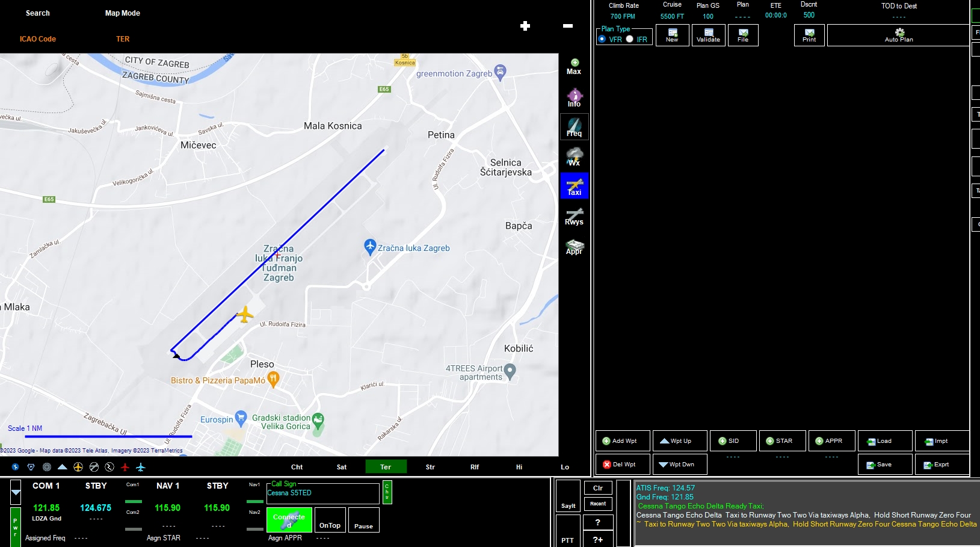980x547 pixels.
Task: Toggle the OnTop window option
Action: pyautogui.click(x=330, y=520)
